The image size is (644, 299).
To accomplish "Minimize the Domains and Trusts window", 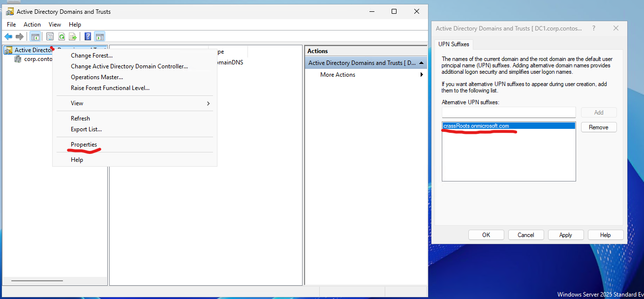I will click(x=371, y=11).
